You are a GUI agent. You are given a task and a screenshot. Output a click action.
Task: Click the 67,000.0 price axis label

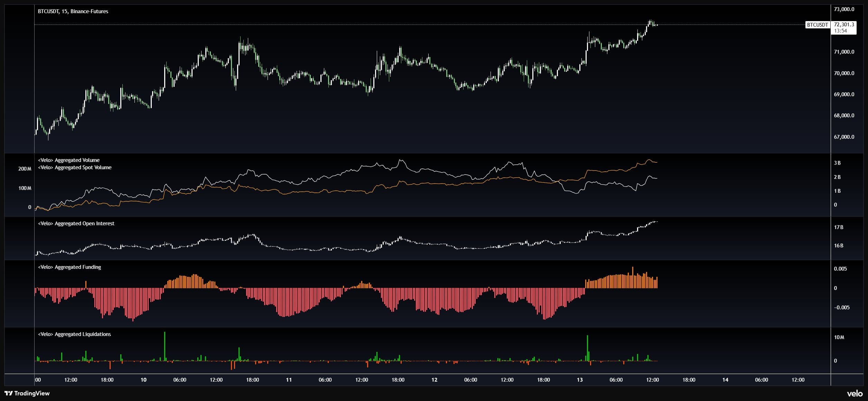coord(844,137)
